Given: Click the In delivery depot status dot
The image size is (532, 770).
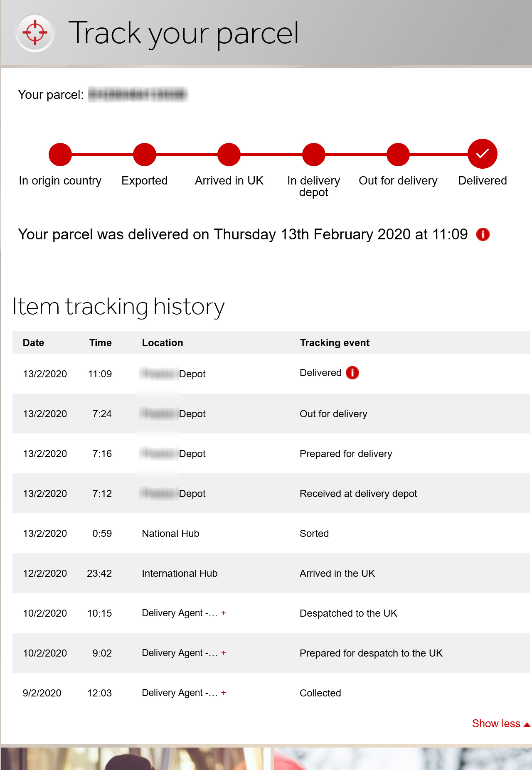Looking at the screenshot, I should pyautogui.click(x=313, y=155).
